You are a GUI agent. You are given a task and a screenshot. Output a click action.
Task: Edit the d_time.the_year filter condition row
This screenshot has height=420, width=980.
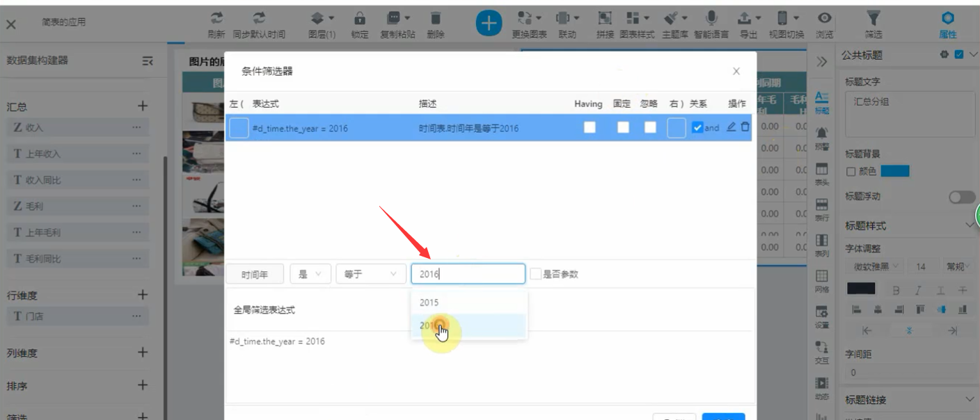(731, 127)
